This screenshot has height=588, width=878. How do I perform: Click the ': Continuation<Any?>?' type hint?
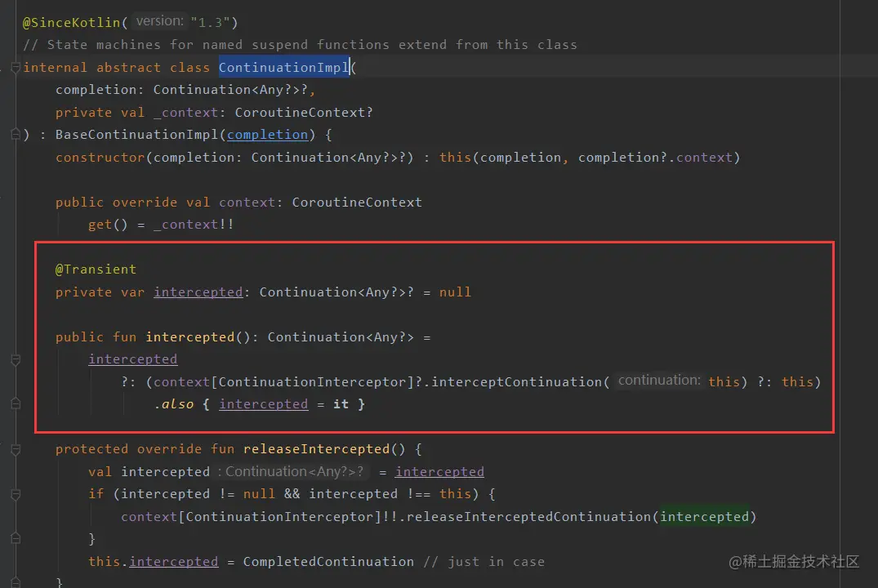291,471
